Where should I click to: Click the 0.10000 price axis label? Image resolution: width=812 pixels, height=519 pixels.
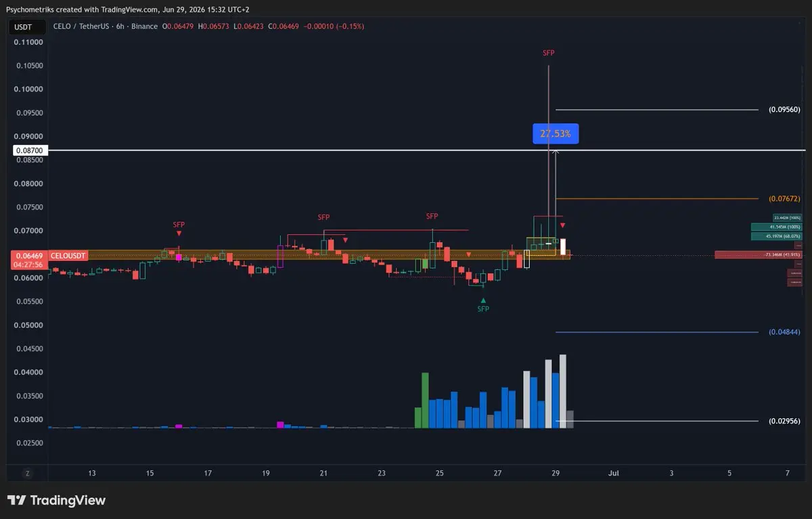[x=28, y=89]
